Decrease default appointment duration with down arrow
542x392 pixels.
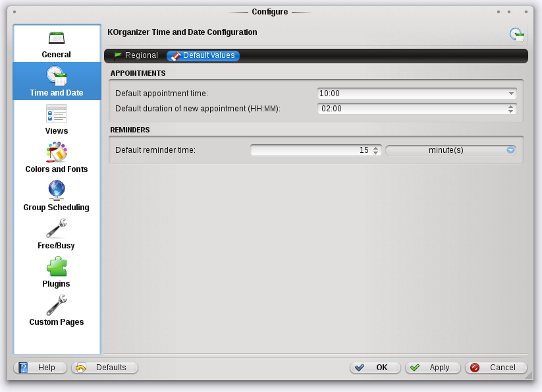pos(511,111)
